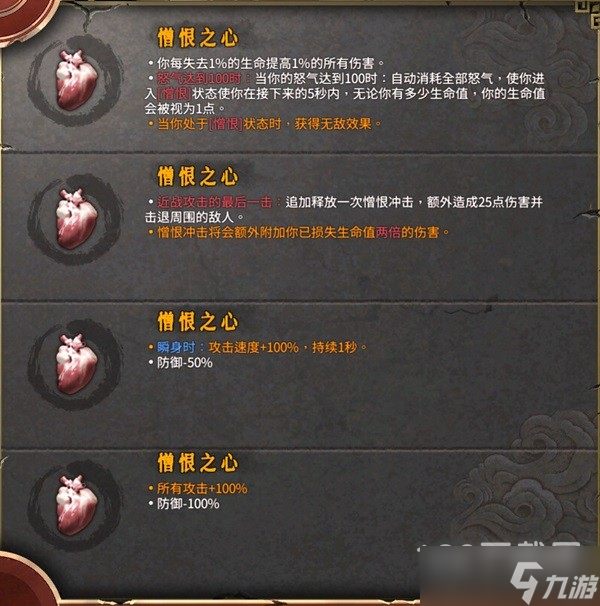Image resolution: width=600 pixels, height=606 pixels.
Task: Click the 防御-50% effect line
Action: 181,363
